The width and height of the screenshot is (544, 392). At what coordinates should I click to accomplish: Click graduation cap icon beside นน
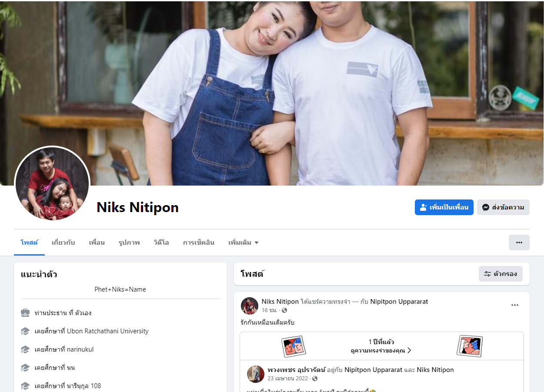pos(25,368)
